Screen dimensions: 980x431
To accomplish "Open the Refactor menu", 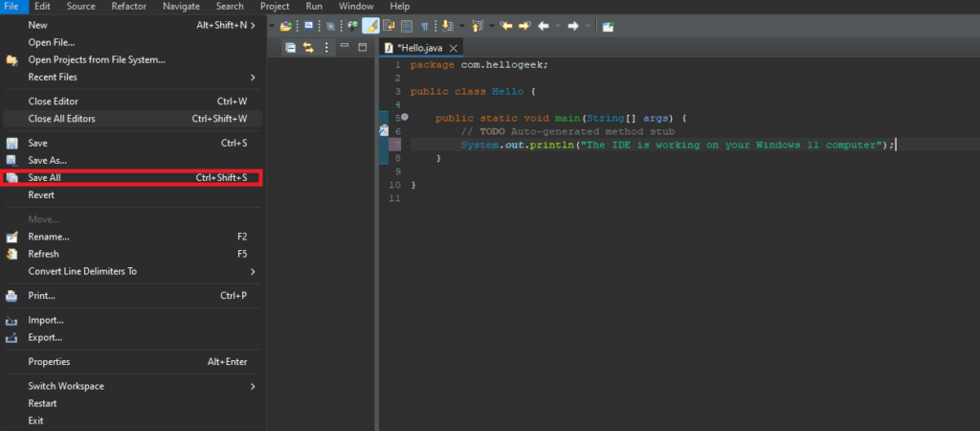I will tap(129, 7).
